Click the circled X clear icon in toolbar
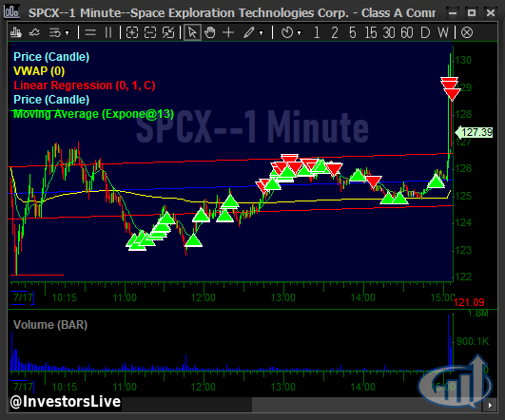Viewport: 505px width, 420px height. [x=467, y=33]
